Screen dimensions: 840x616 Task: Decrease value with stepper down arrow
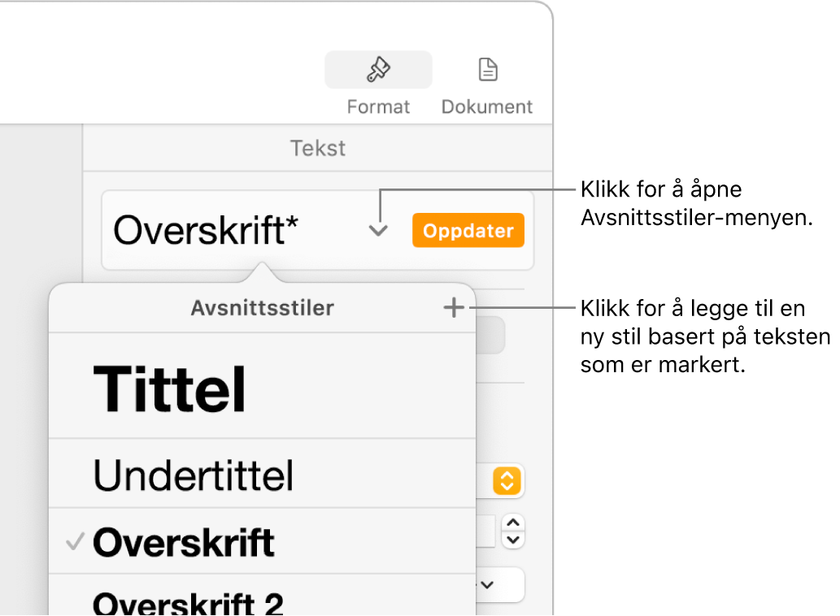click(x=513, y=540)
